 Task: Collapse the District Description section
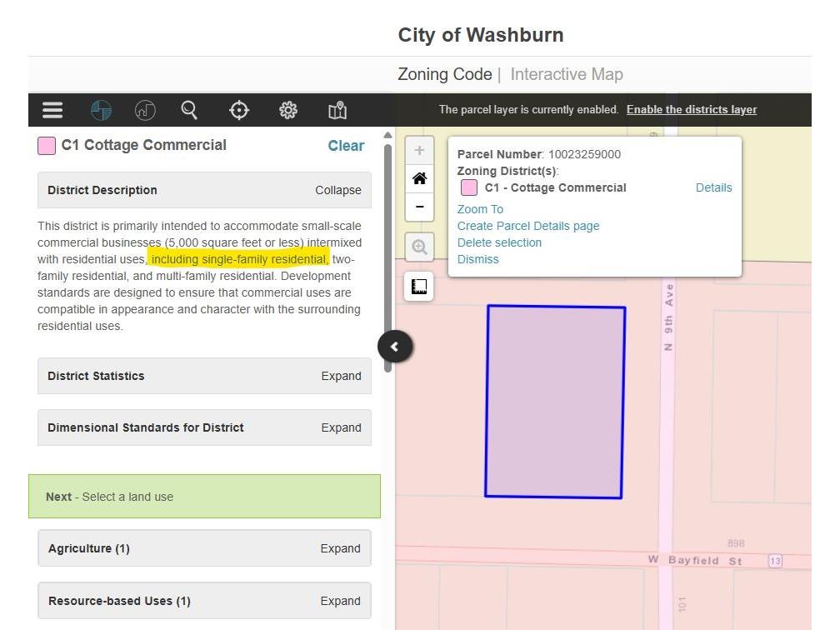(x=337, y=190)
